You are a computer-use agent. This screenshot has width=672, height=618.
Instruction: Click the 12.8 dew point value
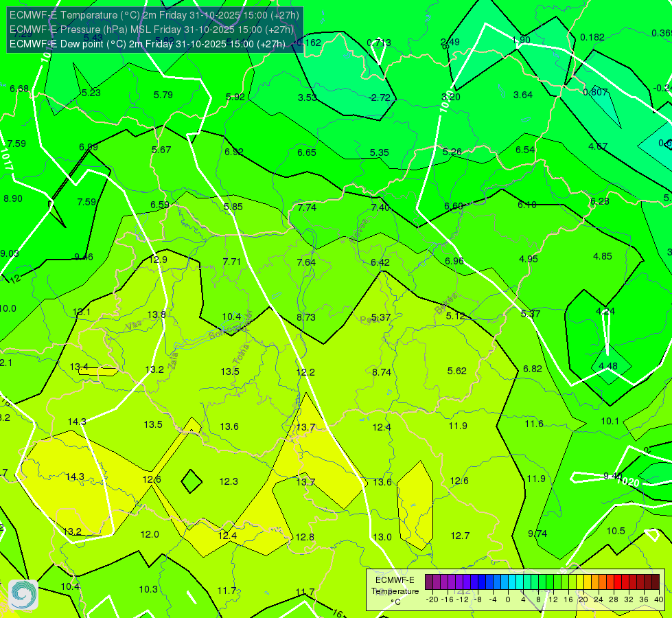tap(305, 538)
